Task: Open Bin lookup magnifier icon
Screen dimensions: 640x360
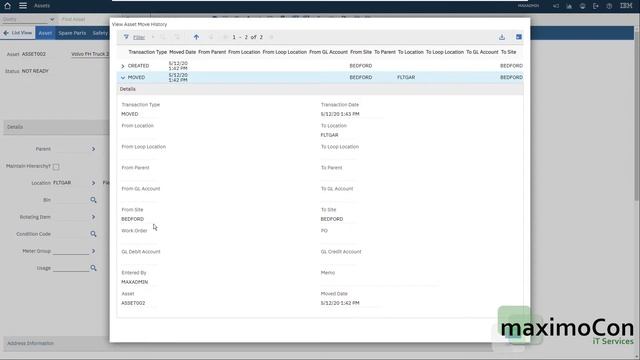Action: tap(93, 200)
